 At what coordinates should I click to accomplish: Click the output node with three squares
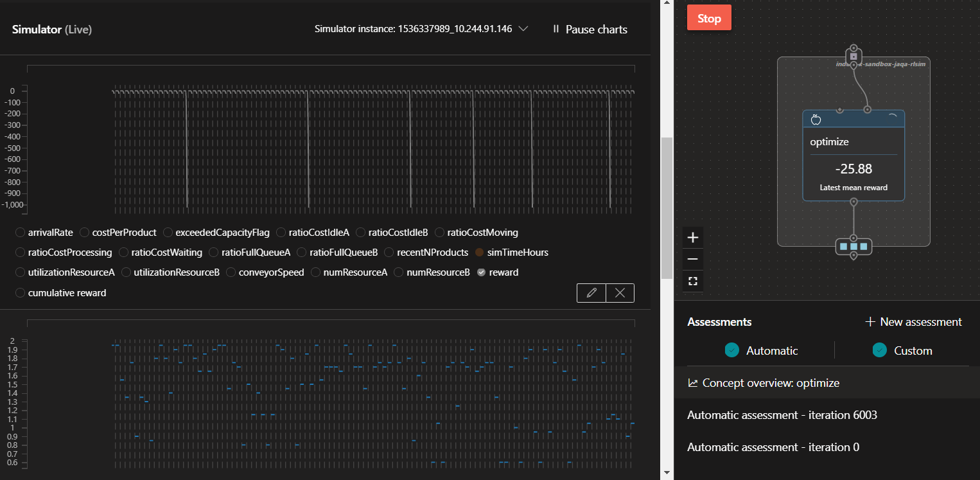coord(853,247)
